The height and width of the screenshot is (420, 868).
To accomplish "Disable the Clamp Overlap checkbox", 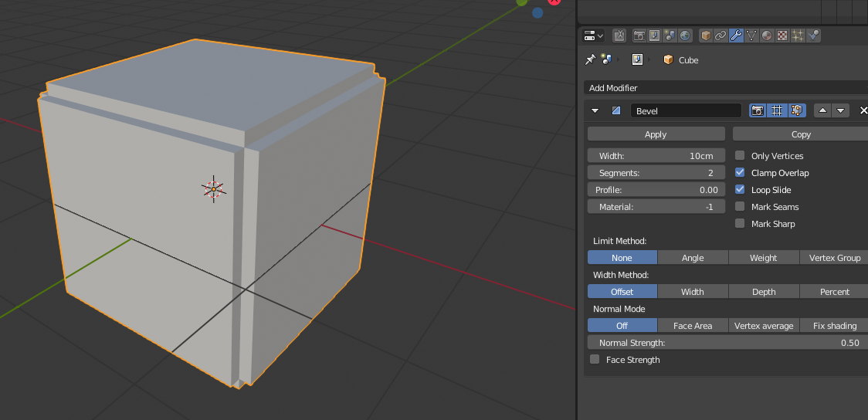I will pos(740,173).
